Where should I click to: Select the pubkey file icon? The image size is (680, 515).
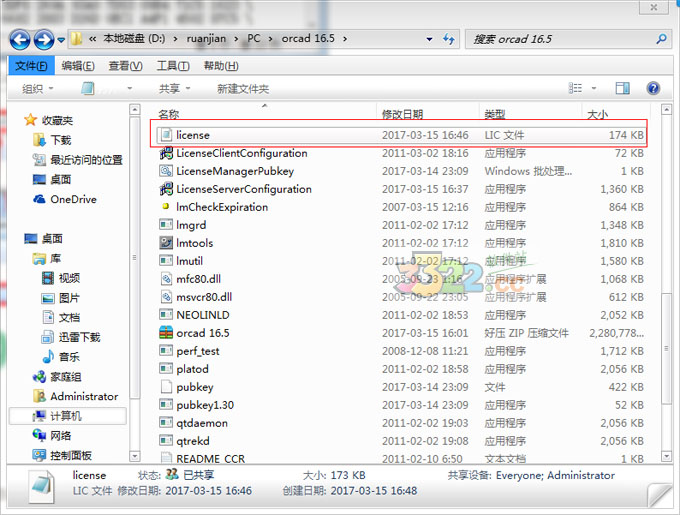point(166,387)
